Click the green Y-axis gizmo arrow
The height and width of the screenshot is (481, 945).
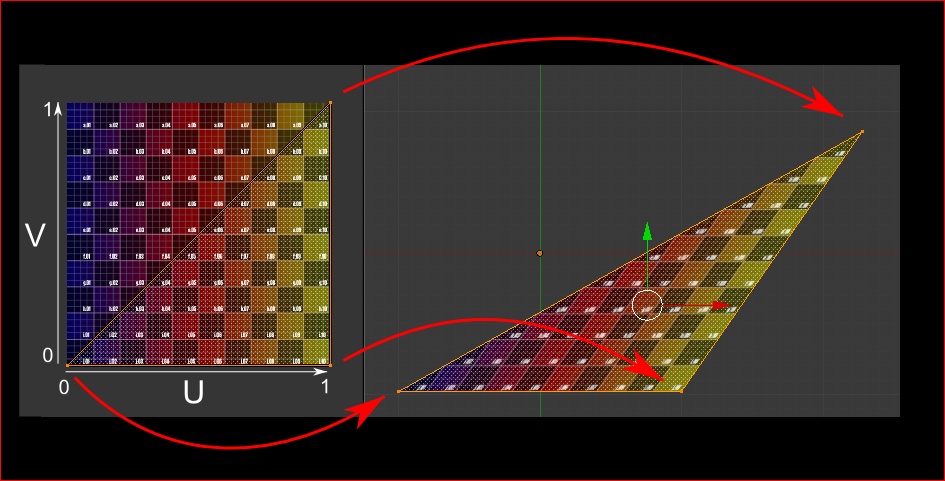pyautogui.click(x=647, y=232)
